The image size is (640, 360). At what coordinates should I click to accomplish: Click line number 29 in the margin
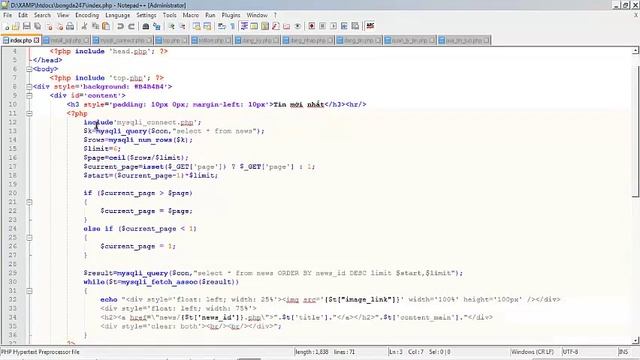12,273
